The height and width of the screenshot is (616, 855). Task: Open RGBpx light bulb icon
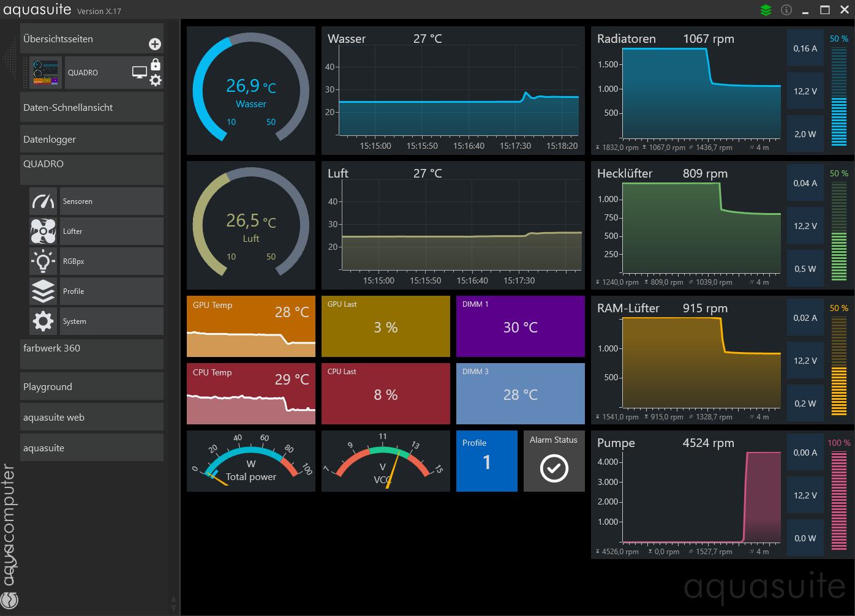[x=43, y=261]
